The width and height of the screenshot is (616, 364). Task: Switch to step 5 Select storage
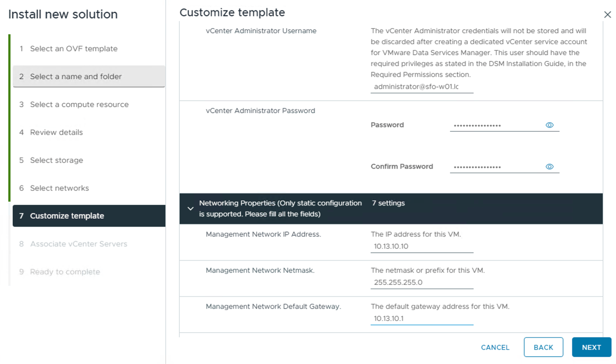point(56,160)
